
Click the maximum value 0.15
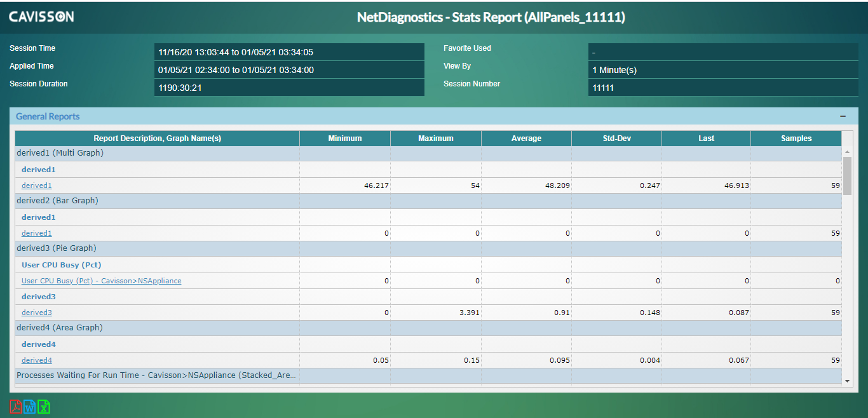471,360
